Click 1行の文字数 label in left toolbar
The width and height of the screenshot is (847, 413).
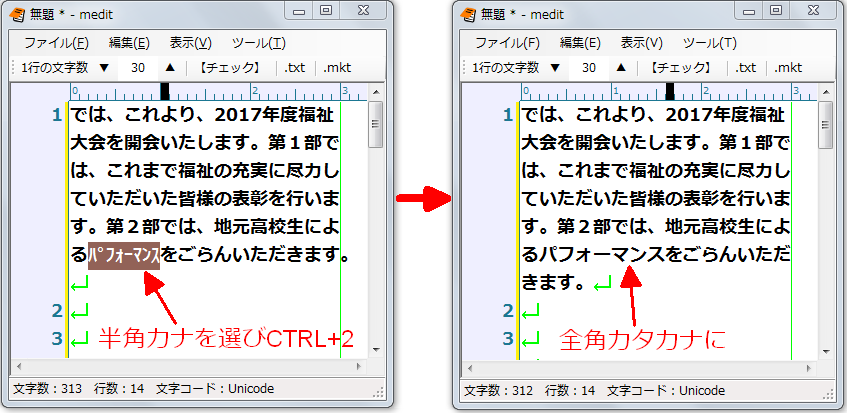point(55,68)
